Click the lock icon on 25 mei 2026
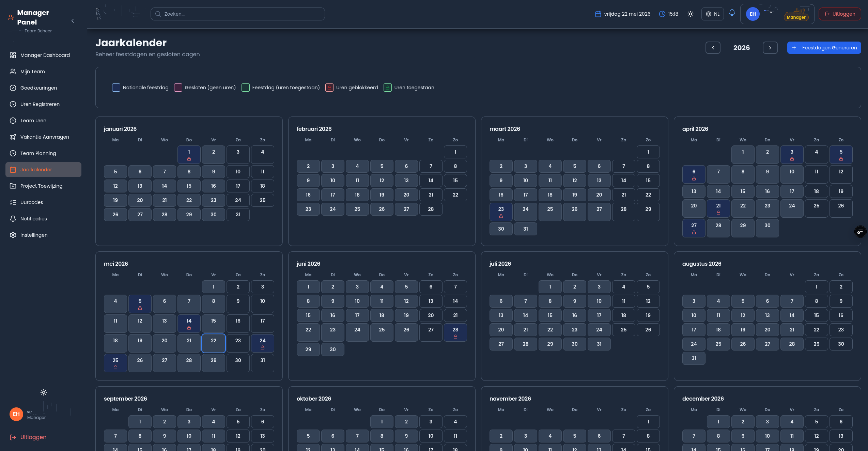The width and height of the screenshot is (868, 451). click(x=115, y=368)
